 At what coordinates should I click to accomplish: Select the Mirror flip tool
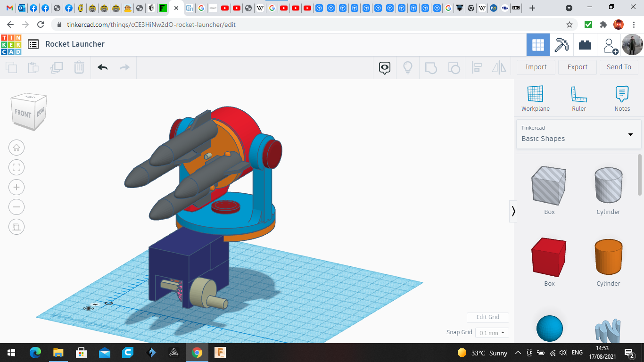[x=499, y=68]
